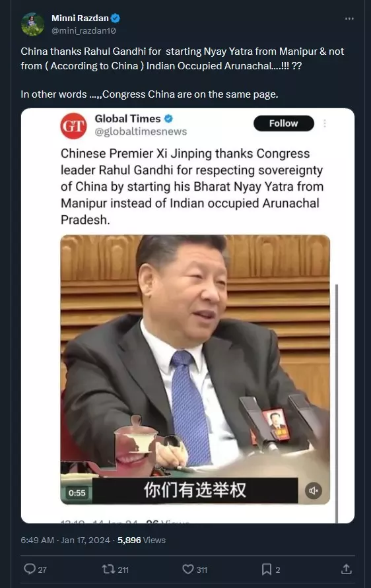Click the Minni Razdan display name
The height and width of the screenshot is (588, 371).
tap(80, 18)
